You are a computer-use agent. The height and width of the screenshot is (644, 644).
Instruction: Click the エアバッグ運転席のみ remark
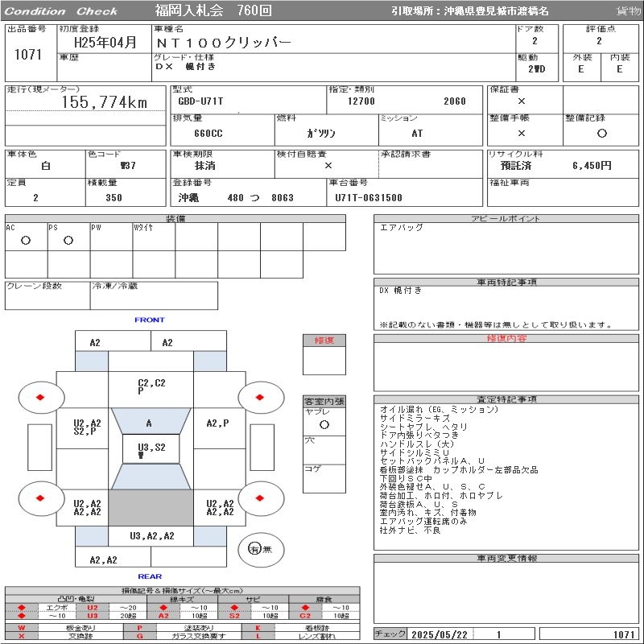pyautogui.click(x=423, y=522)
